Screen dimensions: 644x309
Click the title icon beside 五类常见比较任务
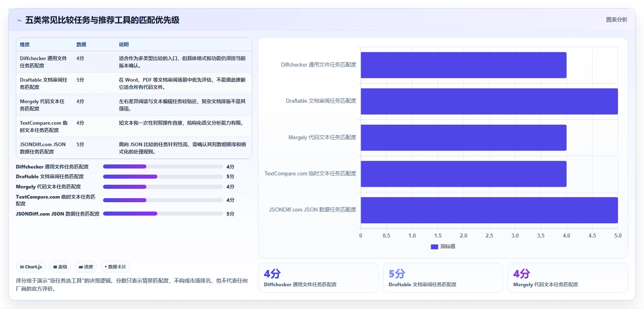point(19,20)
